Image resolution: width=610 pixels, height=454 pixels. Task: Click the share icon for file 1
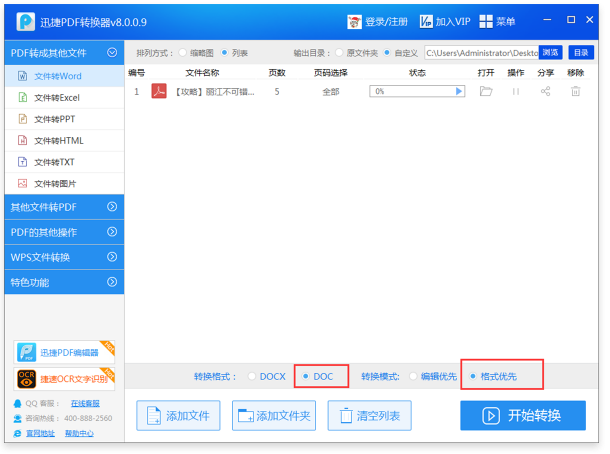(545, 91)
